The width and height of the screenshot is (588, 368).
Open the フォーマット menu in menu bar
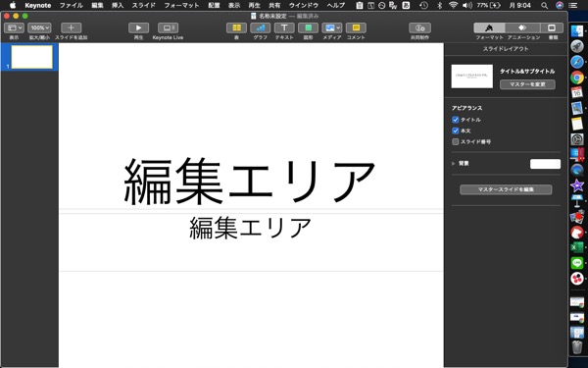coord(181,5)
